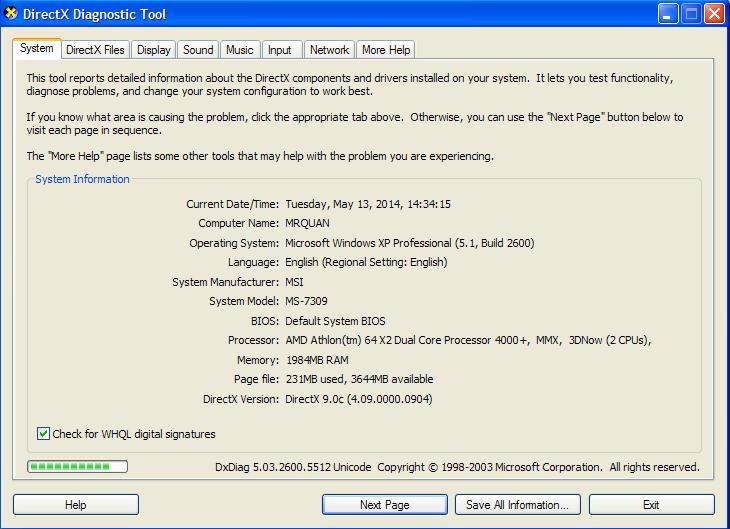Viewport: 730px width, 529px height.
Task: Click the 'Computer Name:' label
Action: pos(239,224)
